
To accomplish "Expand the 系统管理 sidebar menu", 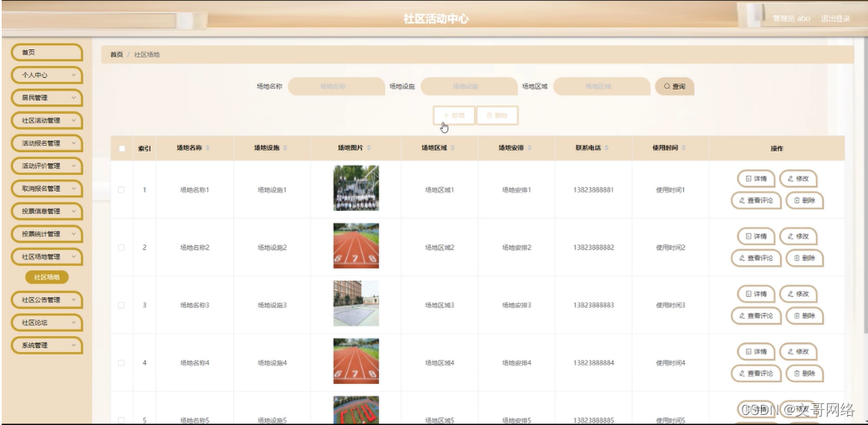I will [47, 346].
